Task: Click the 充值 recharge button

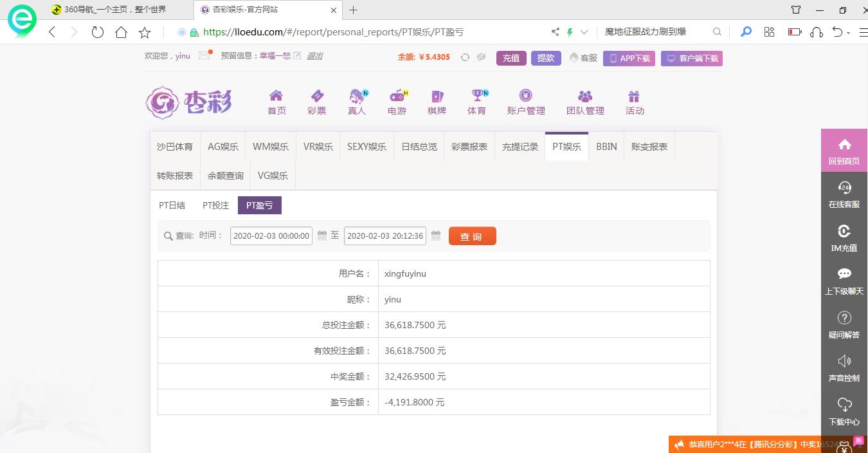Action: point(511,58)
